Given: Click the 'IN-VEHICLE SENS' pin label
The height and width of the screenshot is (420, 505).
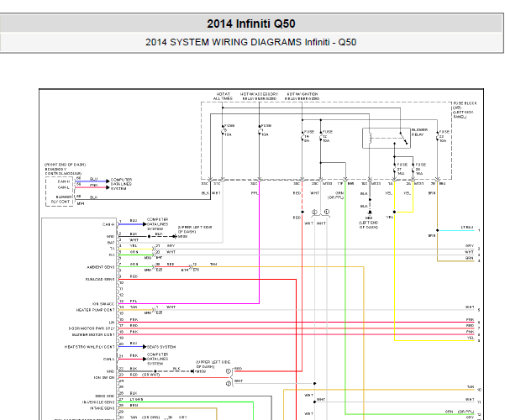Looking at the screenshot, I should tap(98, 402).
